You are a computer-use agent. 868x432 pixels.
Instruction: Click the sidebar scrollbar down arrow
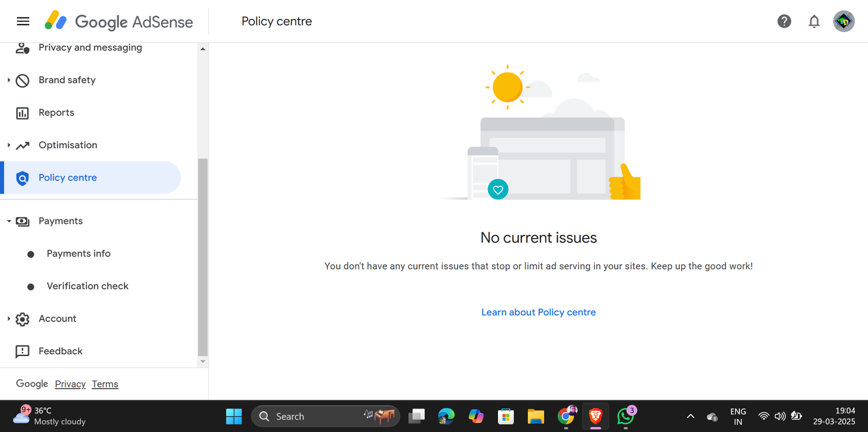coord(203,362)
